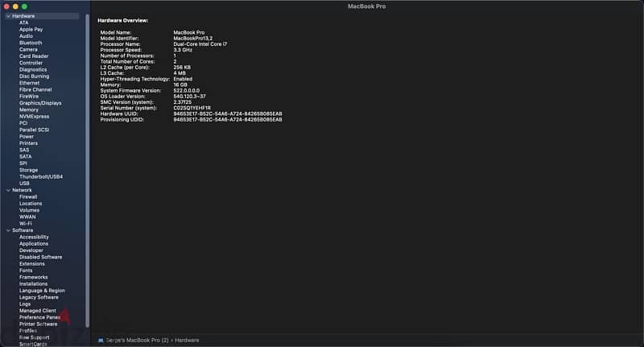Select Firewall under Network

tap(28, 196)
